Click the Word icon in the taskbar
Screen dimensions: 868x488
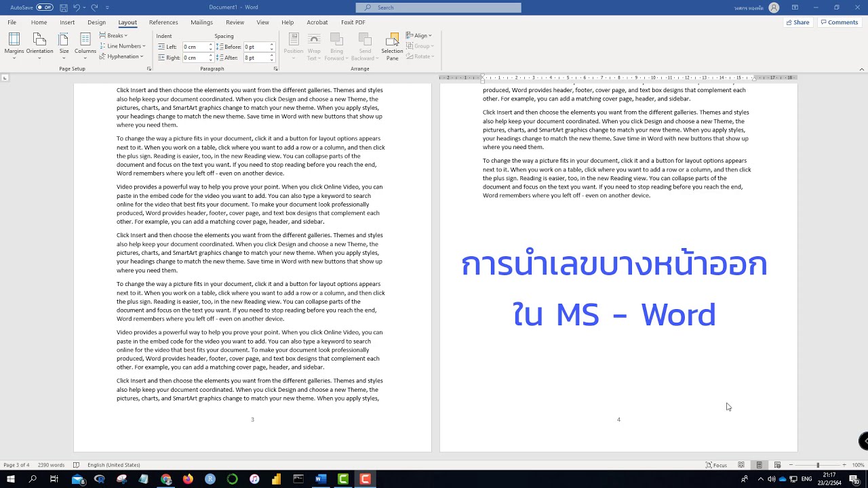click(x=320, y=479)
